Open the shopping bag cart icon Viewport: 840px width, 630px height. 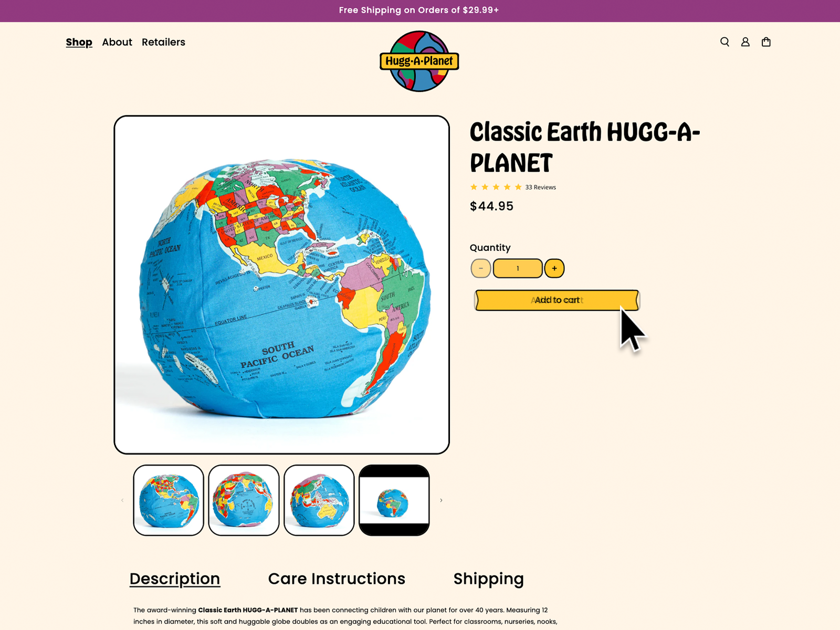point(766,42)
